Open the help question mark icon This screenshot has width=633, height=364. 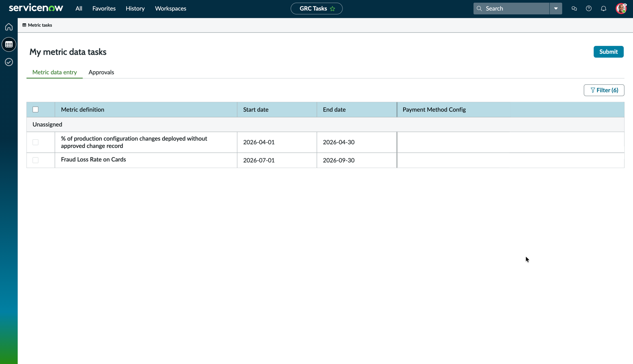(589, 8)
